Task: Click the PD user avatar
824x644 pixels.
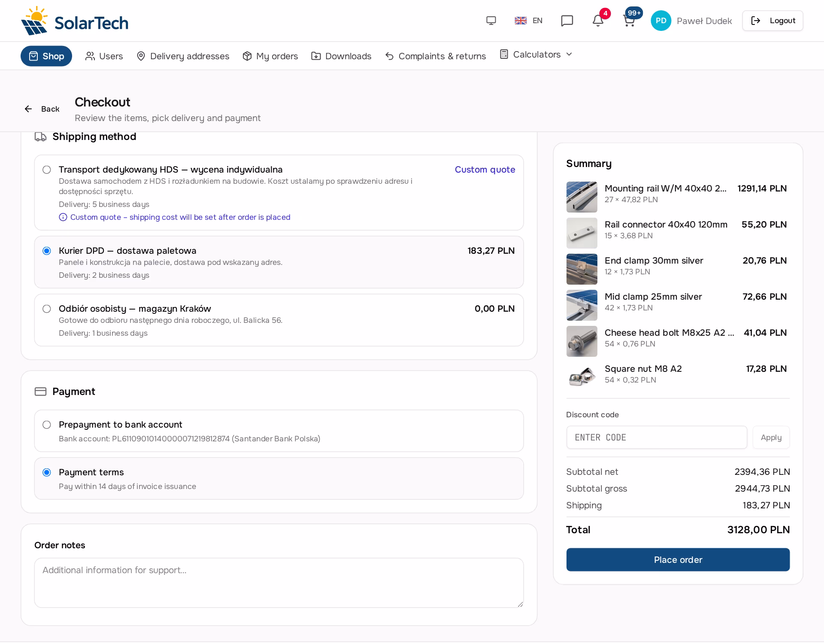Action: pos(661,21)
